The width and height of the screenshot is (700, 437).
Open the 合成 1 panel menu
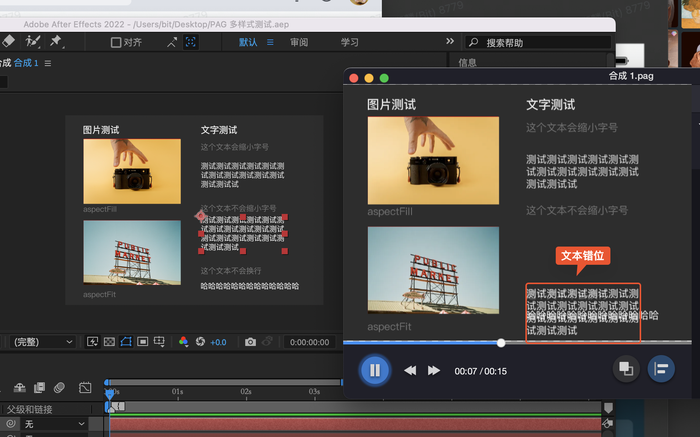48,63
